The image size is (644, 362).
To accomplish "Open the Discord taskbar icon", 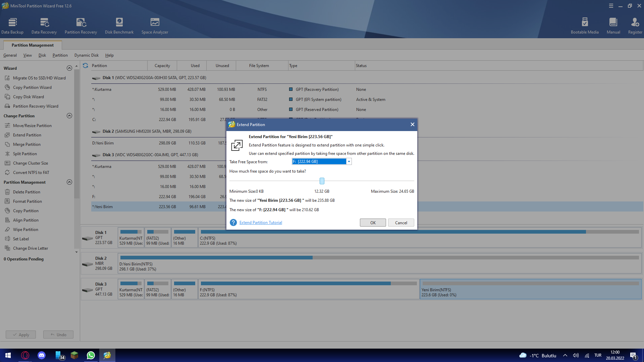I will coord(42,355).
